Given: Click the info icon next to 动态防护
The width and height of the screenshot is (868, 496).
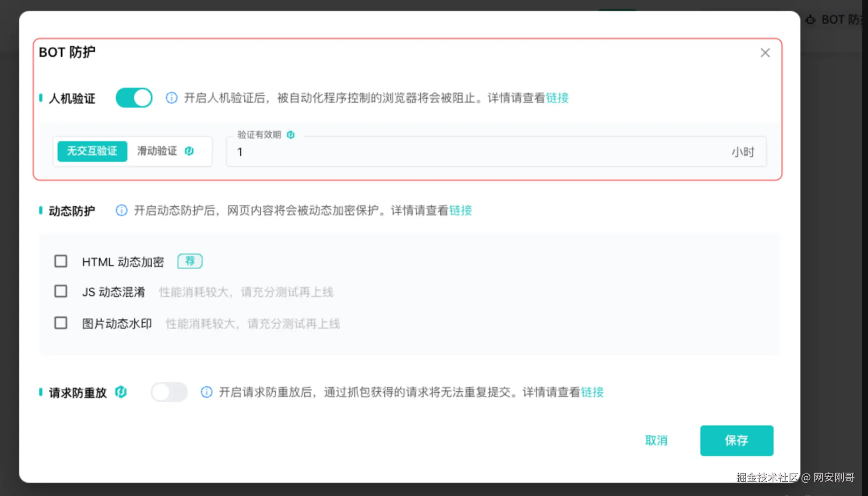Looking at the screenshot, I should pos(121,210).
